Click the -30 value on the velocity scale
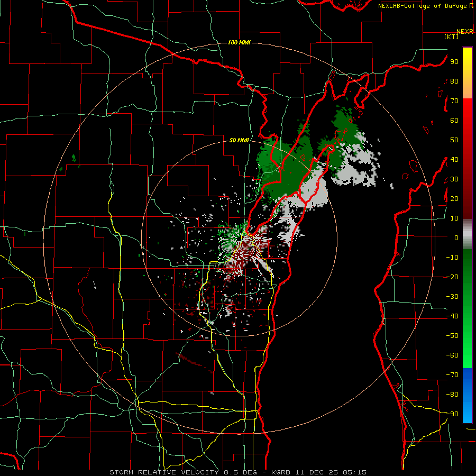The height and width of the screenshot is (476, 476). (452, 297)
